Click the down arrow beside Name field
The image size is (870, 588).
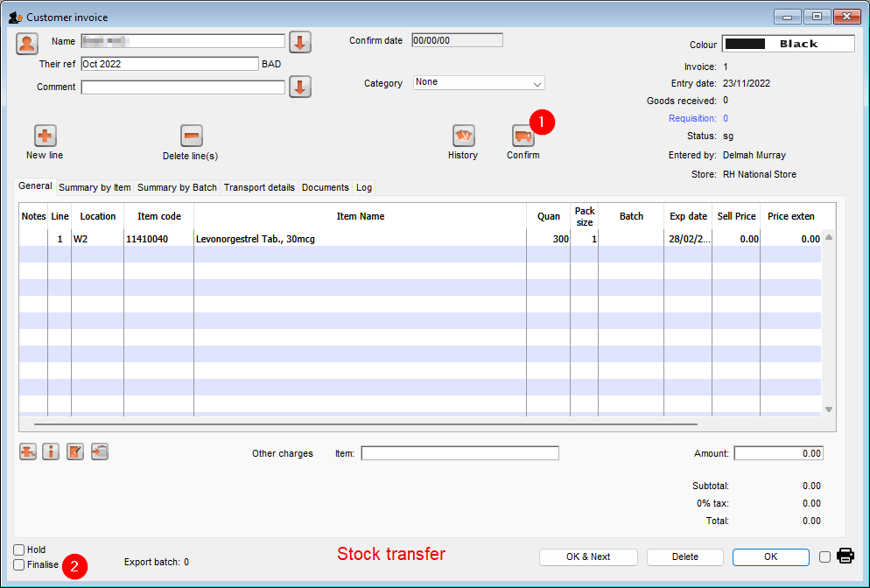[x=300, y=42]
